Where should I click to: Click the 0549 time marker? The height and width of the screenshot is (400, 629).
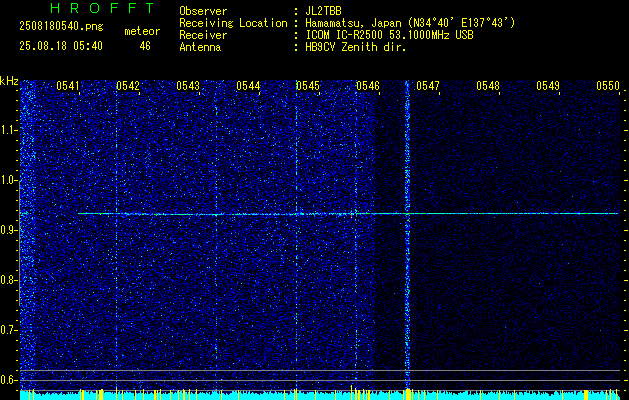pos(548,86)
